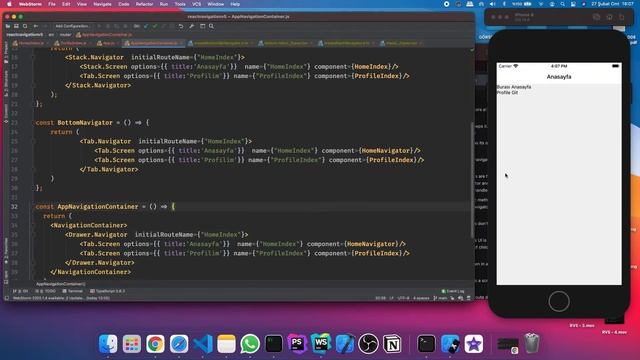This screenshot has height=360, width=640.
Task: Click the undo arrow in WebStorm toolbar
Action: pos(181,26)
